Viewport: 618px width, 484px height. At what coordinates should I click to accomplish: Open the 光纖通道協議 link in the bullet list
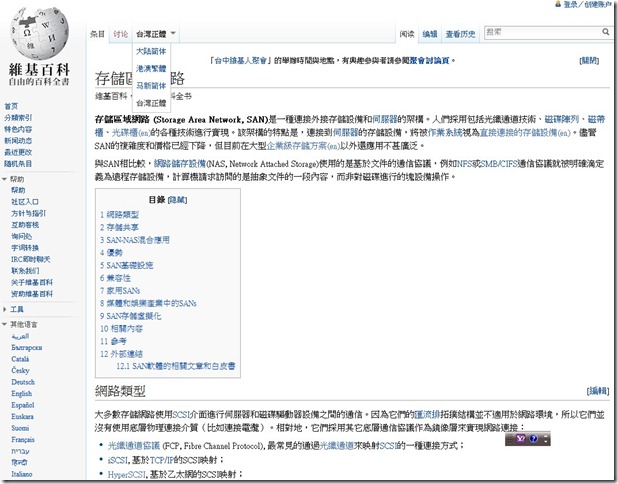(134, 445)
